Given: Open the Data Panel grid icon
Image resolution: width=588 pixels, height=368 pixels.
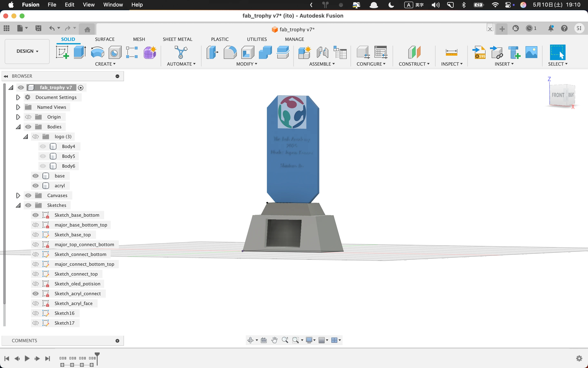Looking at the screenshot, I should tap(7, 28).
